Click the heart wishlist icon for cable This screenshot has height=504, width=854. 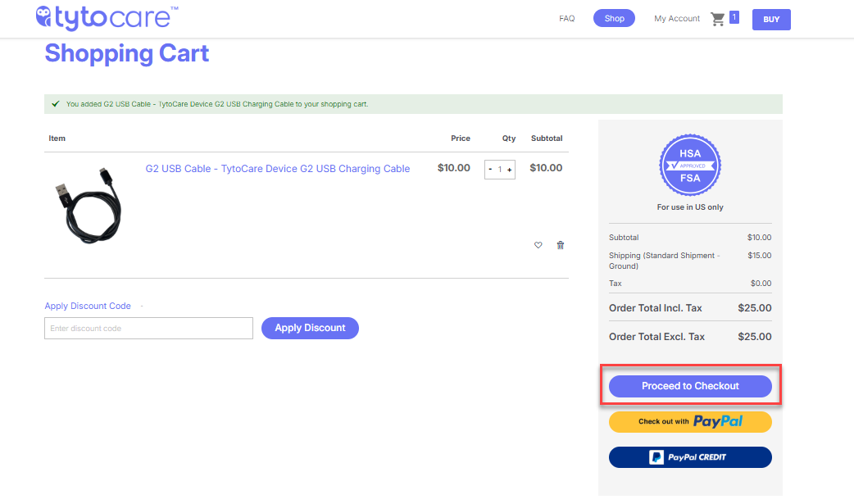[538, 245]
